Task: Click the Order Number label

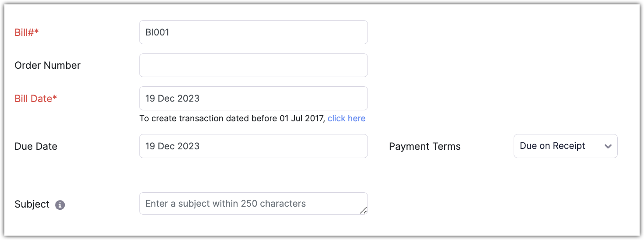Action: pos(48,65)
